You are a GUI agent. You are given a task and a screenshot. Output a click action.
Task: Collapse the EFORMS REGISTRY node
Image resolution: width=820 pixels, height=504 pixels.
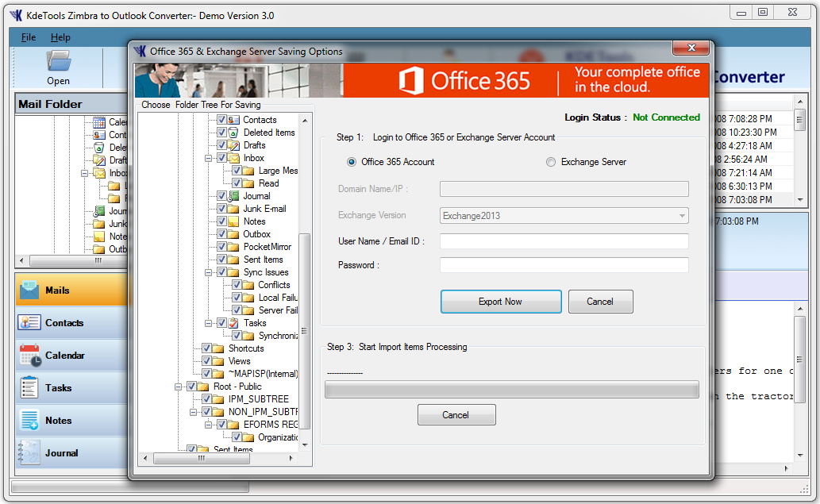tap(208, 425)
